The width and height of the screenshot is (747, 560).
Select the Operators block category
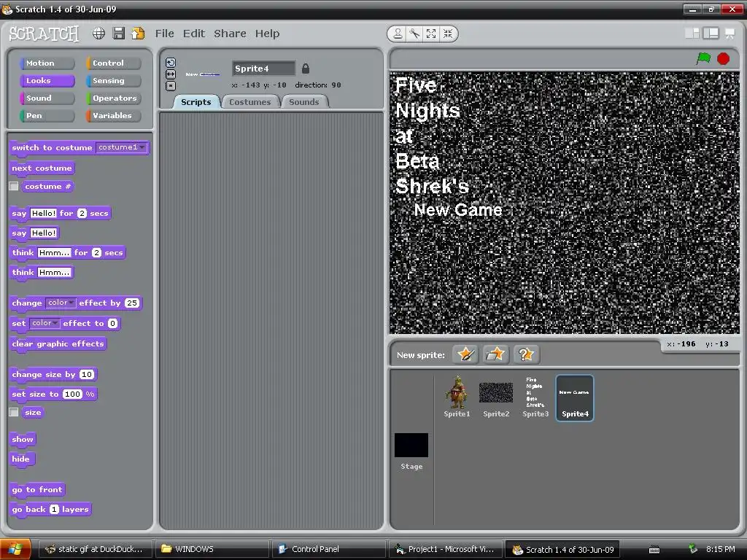[113, 98]
